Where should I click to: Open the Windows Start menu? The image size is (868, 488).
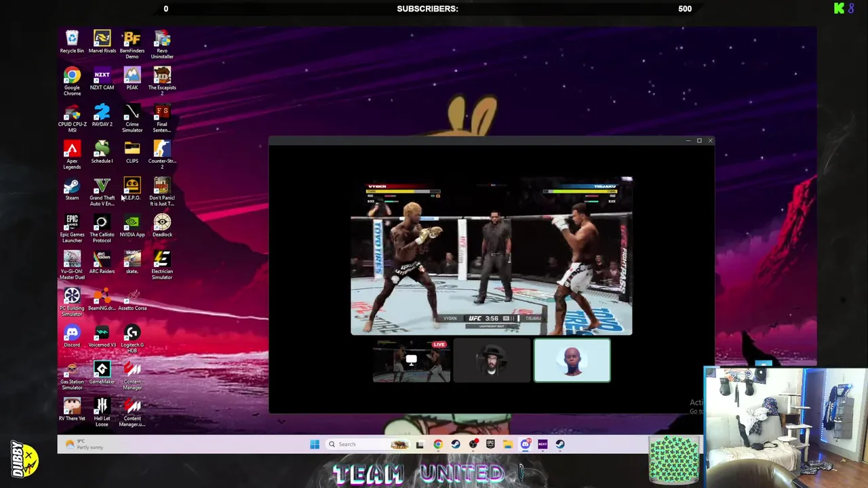click(x=315, y=445)
